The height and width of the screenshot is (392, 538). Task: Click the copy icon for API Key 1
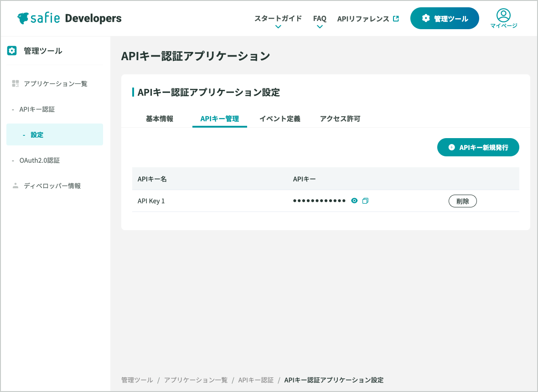(x=365, y=201)
